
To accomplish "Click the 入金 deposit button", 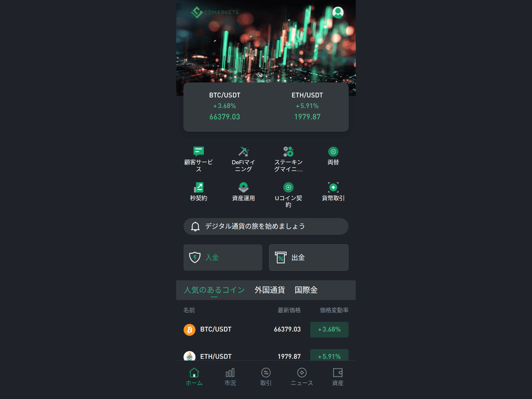I will point(223,258).
